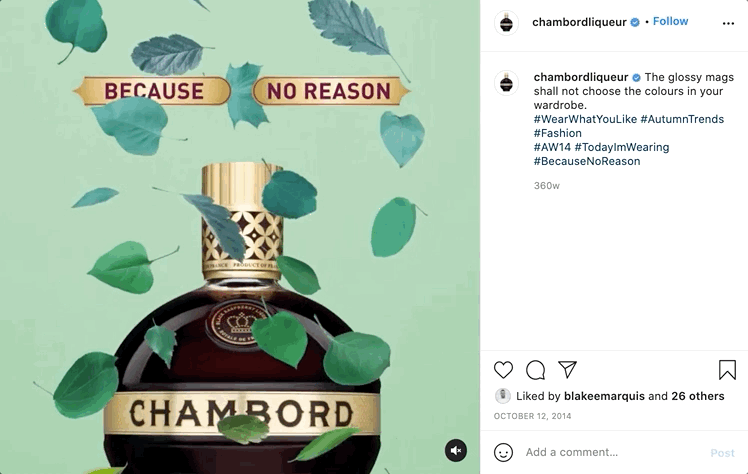Click the Add a comment field
Image resolution: width=748 pixels, height=474 pixels.
point(613,453)
